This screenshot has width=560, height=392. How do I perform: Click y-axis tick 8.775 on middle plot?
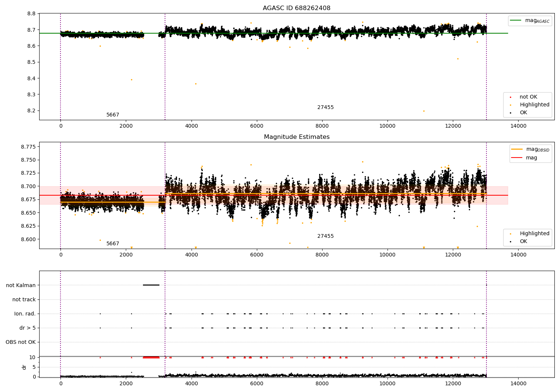28,147
